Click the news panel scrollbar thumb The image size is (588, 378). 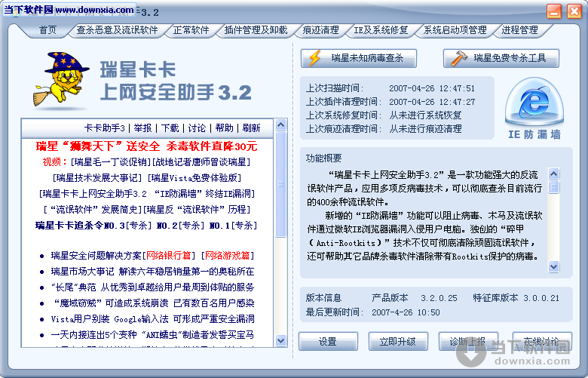coord(281,184)
